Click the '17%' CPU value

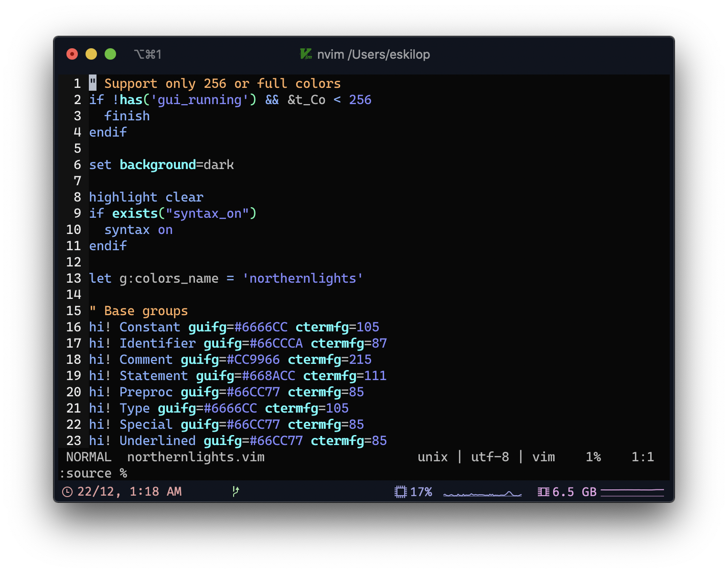421,492
